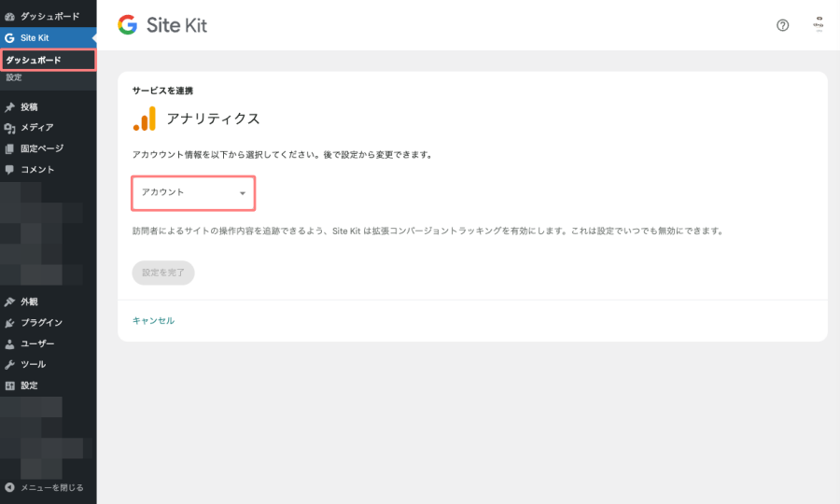Open 投稿 pin icon in sidebar

9,107
